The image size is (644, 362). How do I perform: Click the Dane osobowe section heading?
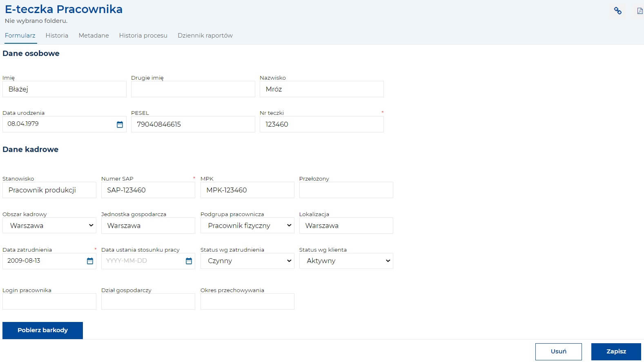coord(31,54)
